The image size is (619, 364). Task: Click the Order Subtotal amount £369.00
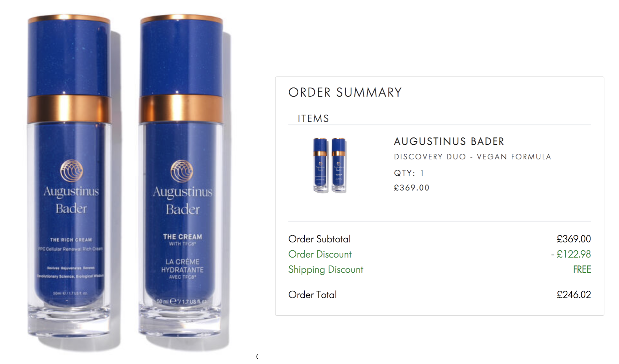click(574, 239)
